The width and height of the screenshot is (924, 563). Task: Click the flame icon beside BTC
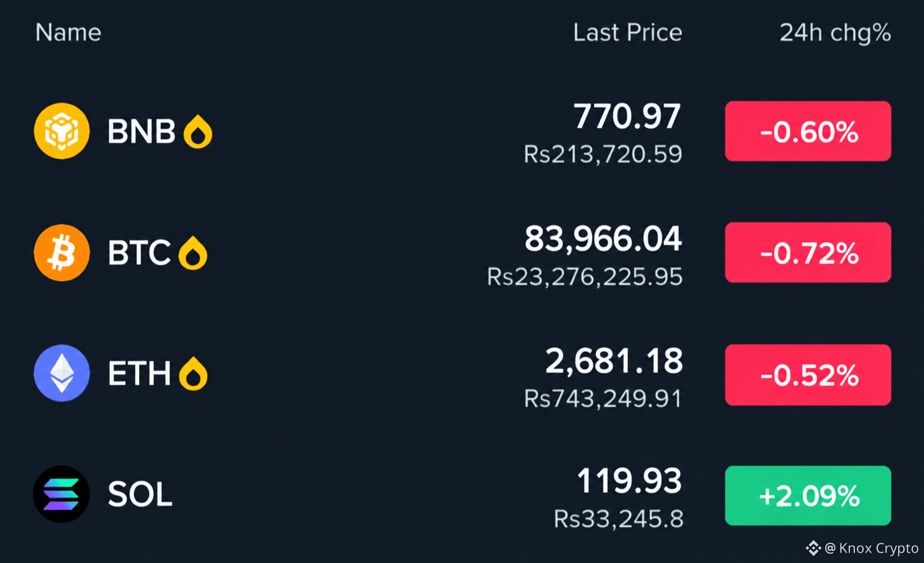click(193, 253)
